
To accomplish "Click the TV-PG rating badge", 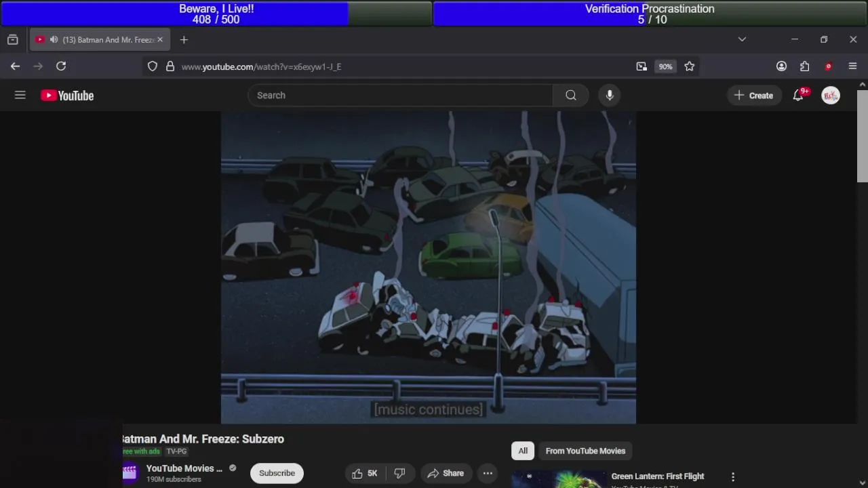I will click(176, 451).
